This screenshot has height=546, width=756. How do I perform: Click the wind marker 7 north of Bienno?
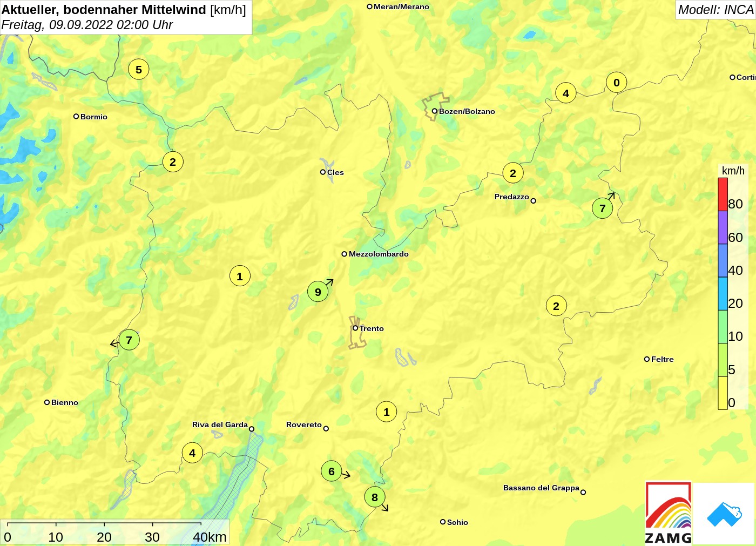129,340
